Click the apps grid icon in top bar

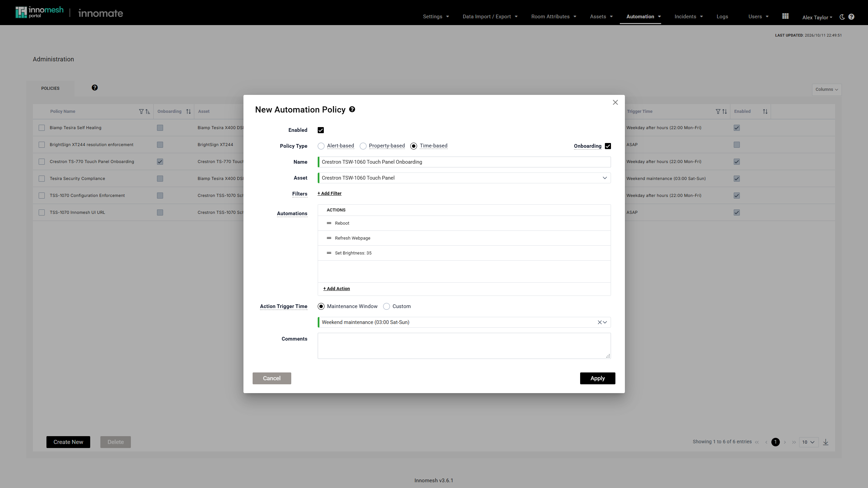pyautogui.click(x=785, y=16)
